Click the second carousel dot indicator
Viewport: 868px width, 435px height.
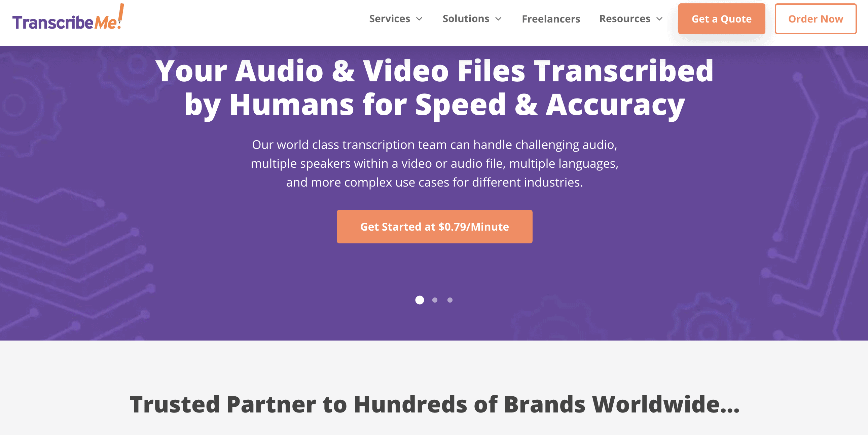[436, 300]
